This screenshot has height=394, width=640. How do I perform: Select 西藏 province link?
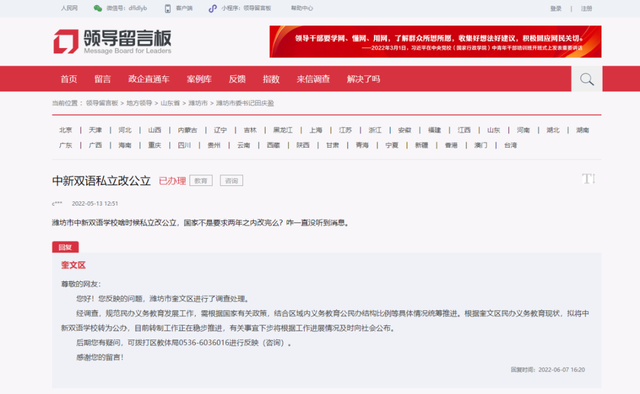pos(273,145)
